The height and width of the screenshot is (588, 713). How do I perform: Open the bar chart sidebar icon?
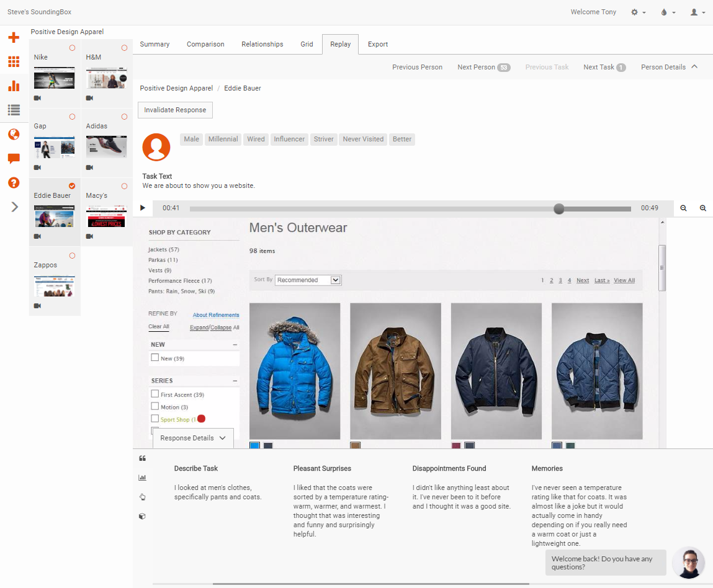tap(14, 86)
